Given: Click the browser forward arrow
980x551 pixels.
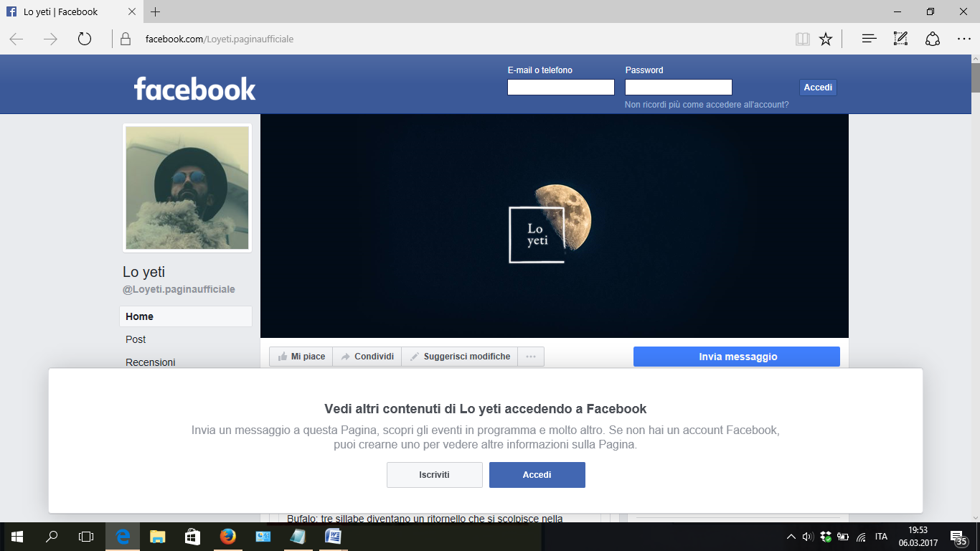Looking at the screenshot, I should pos(50,39).
